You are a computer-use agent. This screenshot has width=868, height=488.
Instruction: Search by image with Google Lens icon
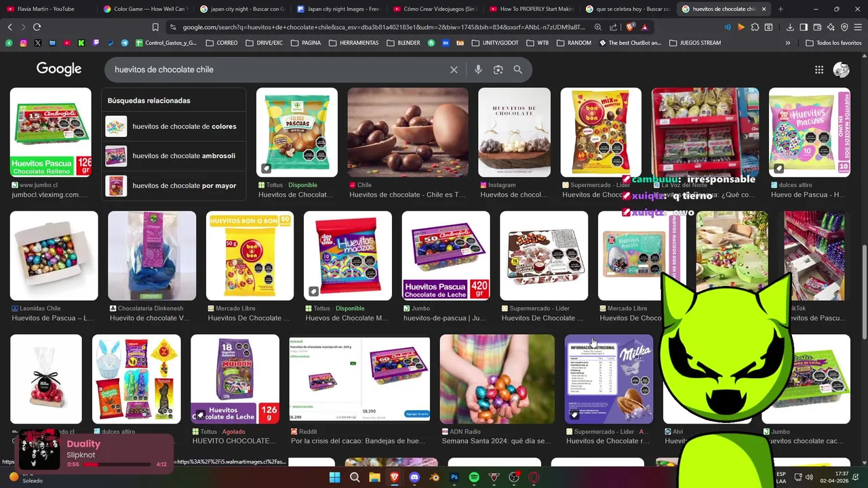click(498, 70)
